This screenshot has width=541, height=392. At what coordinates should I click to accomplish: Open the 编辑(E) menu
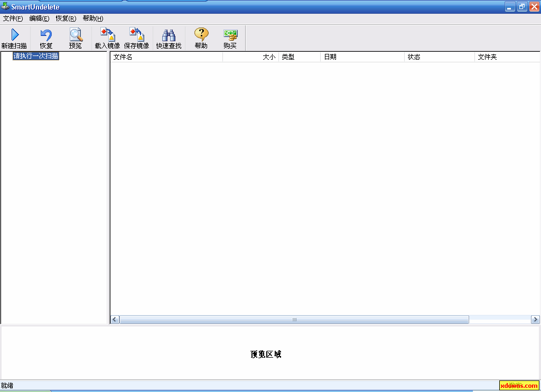(x=39, y=18)
